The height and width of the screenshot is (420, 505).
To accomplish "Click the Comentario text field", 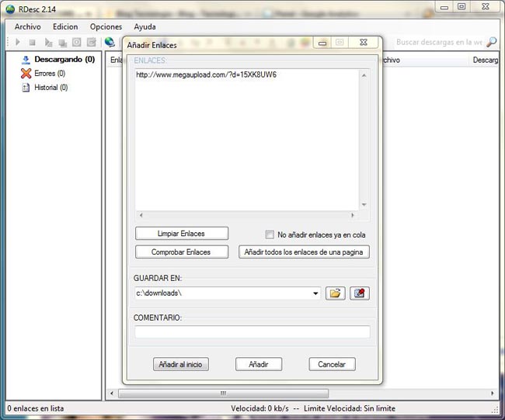I will pos(252,332).
